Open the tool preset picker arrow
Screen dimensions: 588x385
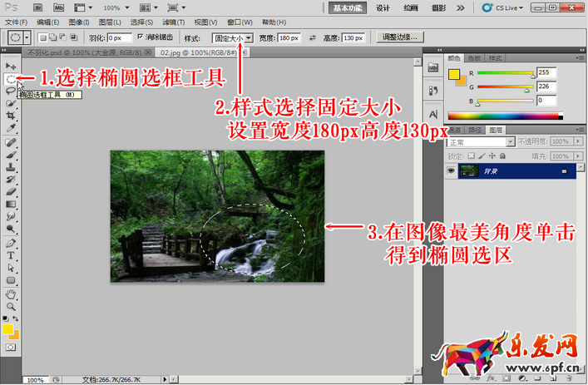coord(27,37)
